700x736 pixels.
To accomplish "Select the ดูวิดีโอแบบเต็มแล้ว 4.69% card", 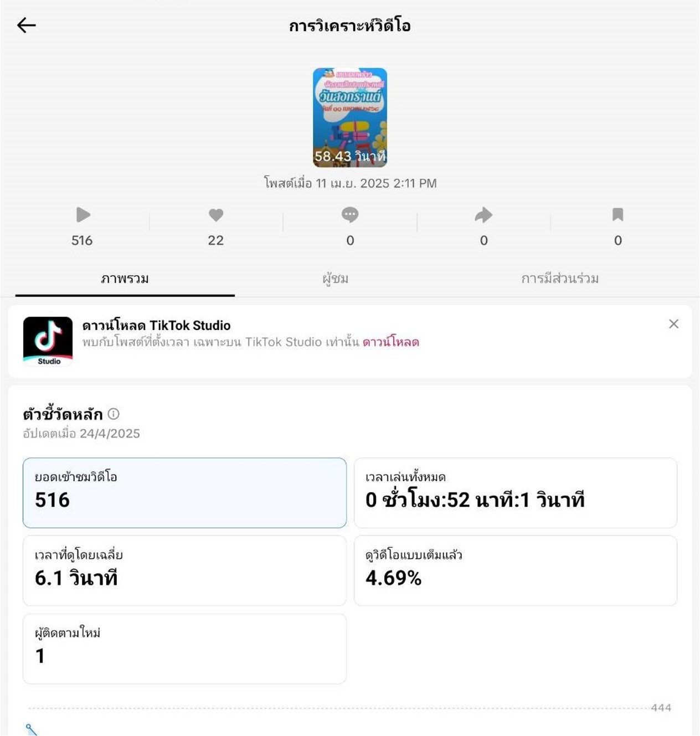I will coord(516,570).
